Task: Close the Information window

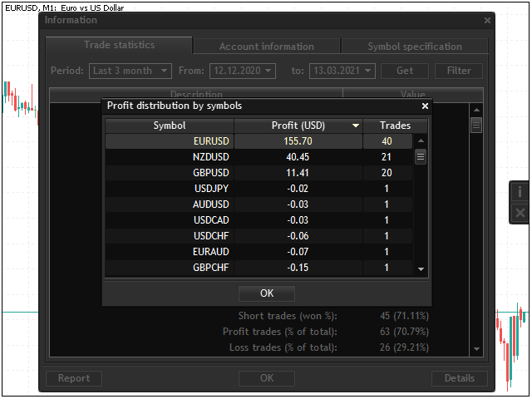Action: coord(487,20)
